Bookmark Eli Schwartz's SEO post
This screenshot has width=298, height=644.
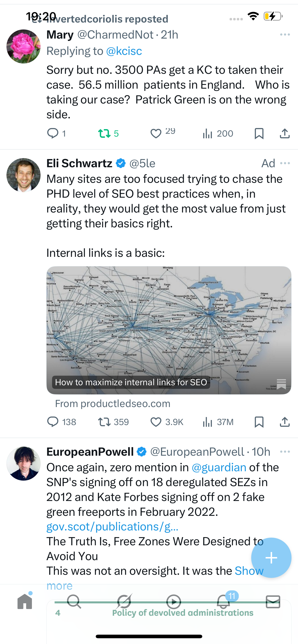[x=259, y=422]
